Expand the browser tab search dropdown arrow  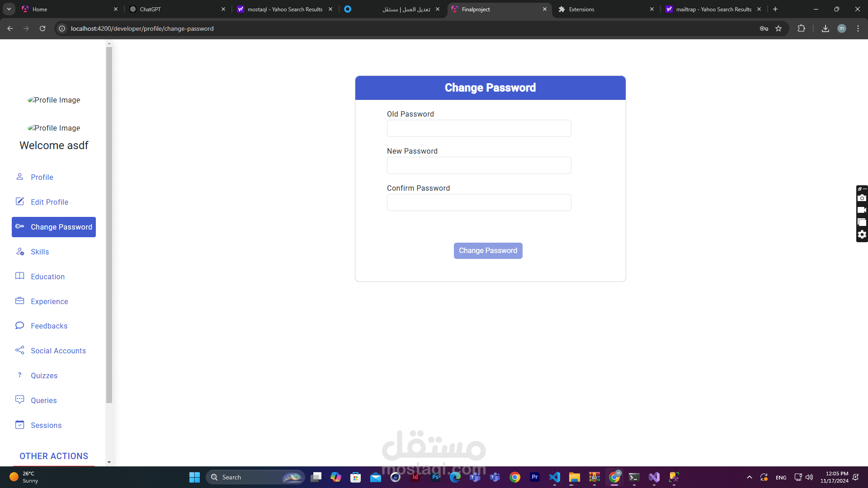[9, 9]
